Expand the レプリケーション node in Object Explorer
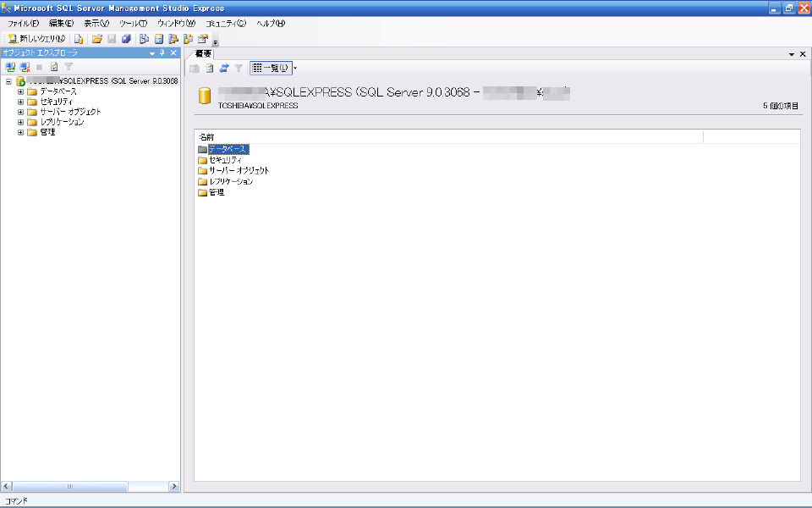 pyautogui.click(x=20, y=122)
